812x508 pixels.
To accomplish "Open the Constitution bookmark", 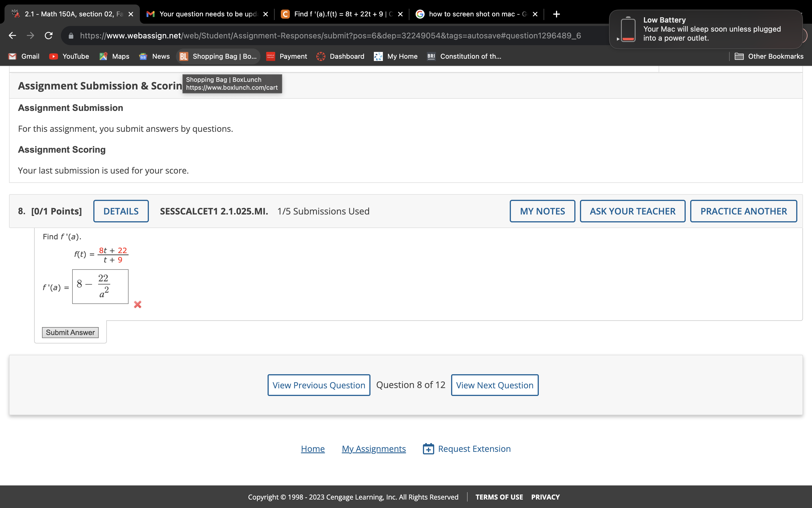I will pos(464,56).
